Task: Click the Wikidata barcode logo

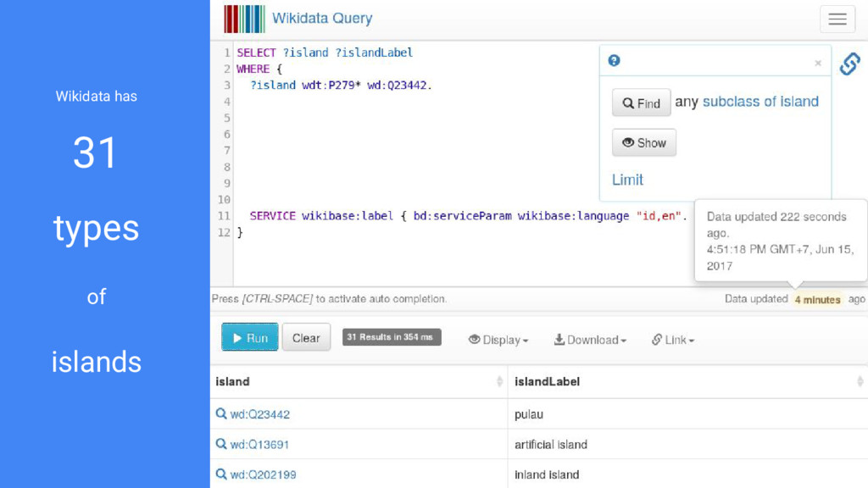Action: pos(244,19)
